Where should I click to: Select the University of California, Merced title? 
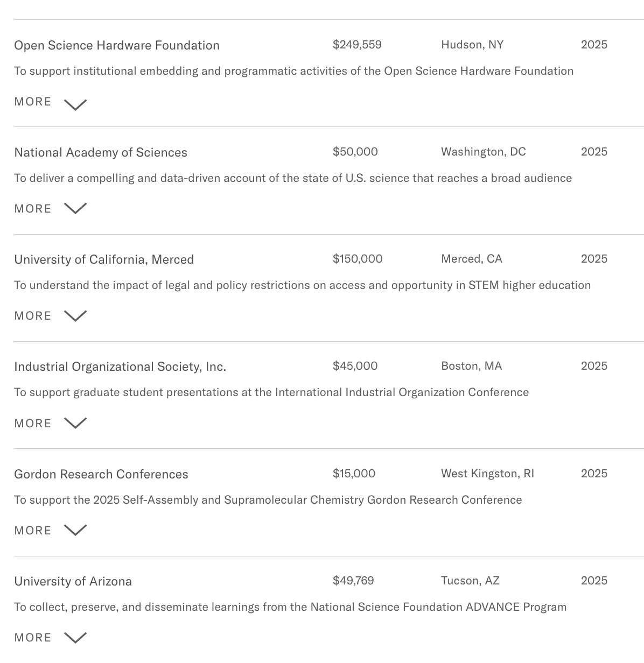click(x=104, y=259)
